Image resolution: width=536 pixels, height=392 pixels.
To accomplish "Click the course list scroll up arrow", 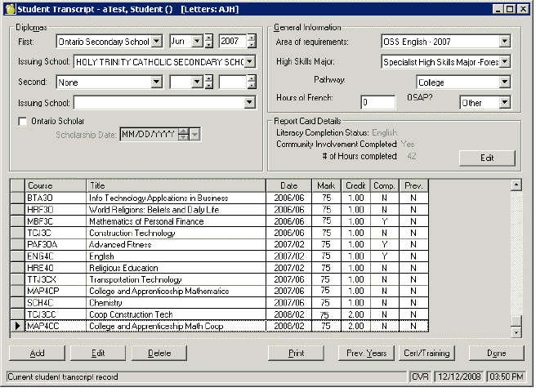I will [x=516, y=185].
